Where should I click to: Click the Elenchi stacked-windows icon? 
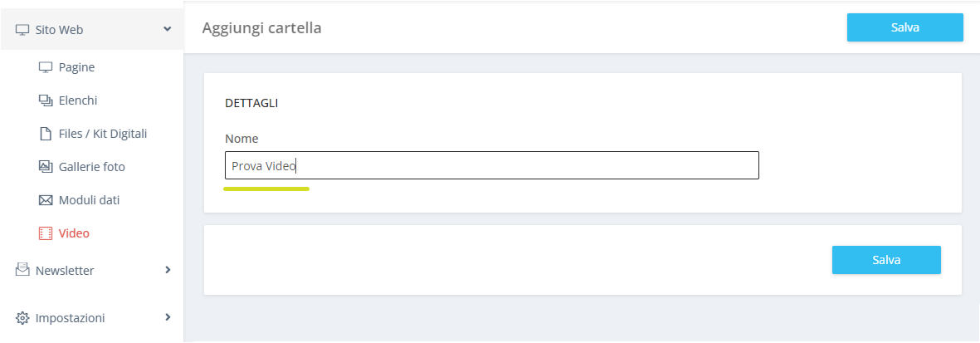coord(45,100)
